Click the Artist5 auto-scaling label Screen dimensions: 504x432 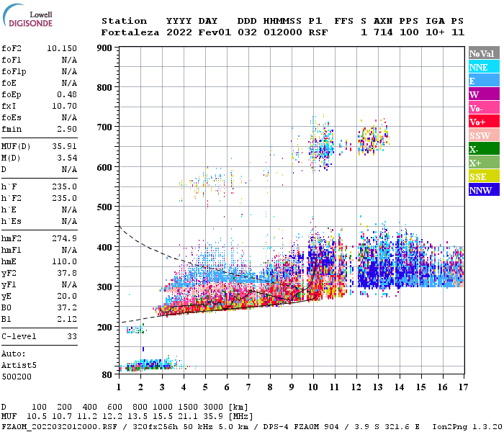click(x=19, y=366)
